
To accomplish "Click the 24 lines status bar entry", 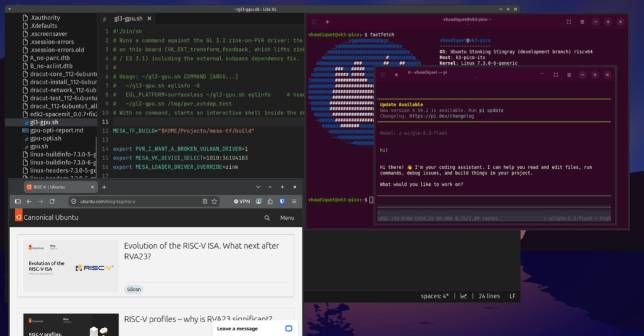I will point(489,296).
